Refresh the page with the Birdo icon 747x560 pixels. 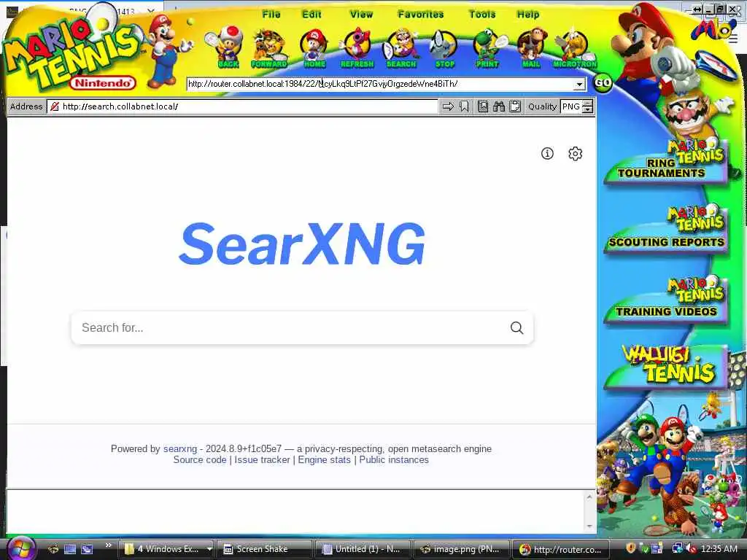[x=357, y=47]
